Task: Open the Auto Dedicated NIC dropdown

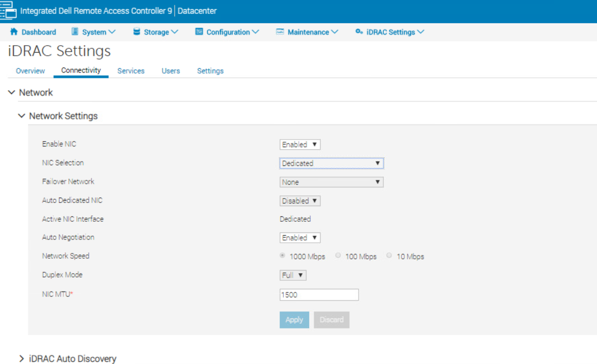Action: (x=300, y=201)
